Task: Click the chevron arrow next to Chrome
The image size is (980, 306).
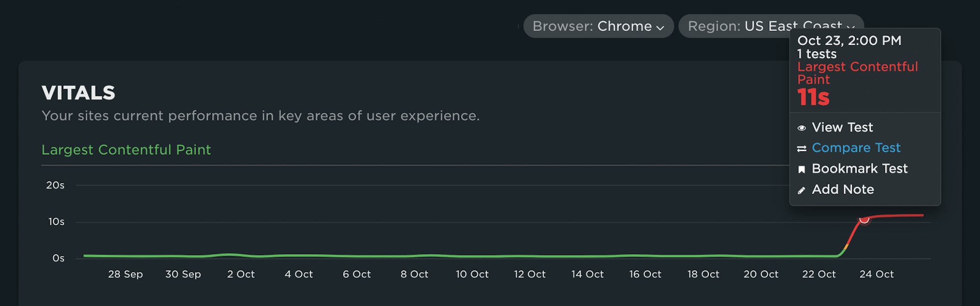Action: 661,28
